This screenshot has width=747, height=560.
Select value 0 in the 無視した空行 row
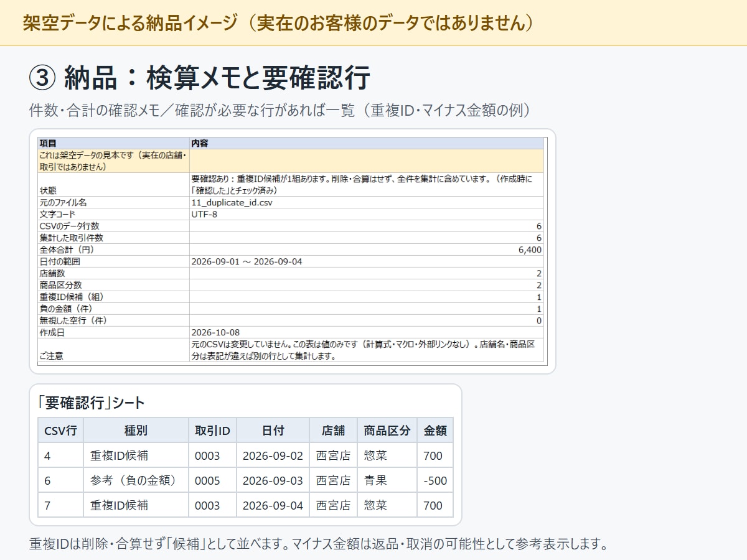pos(538,320)
